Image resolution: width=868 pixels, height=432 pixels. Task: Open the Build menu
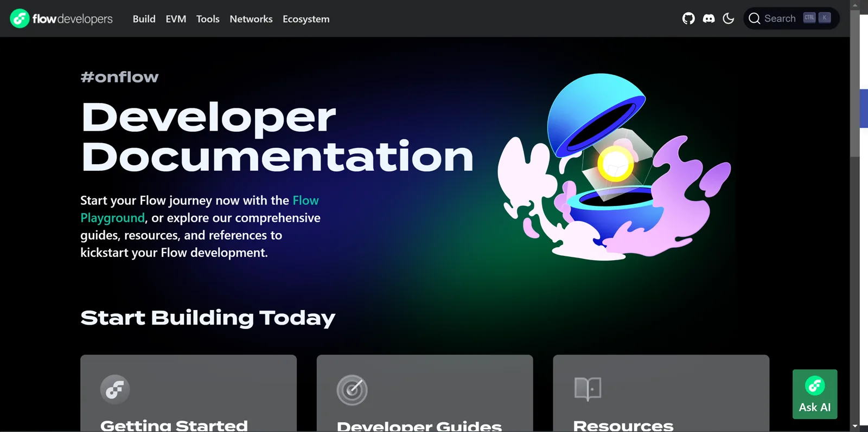(x=144, y=19)
